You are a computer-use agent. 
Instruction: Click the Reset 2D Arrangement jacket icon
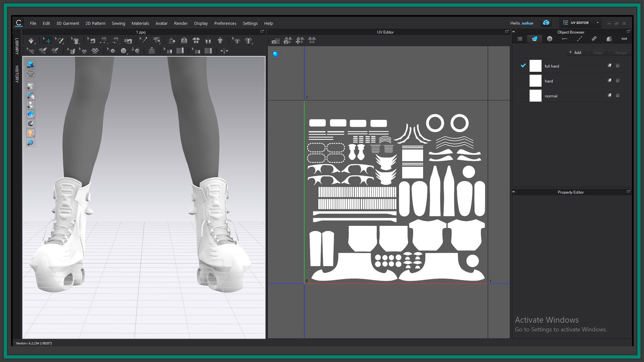(x=184, y=41)
